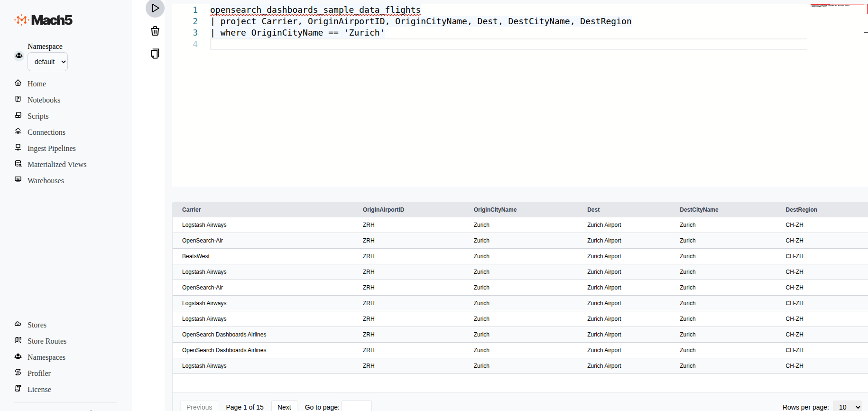
Task: Click the Next page button
Action: click(284, 407)
